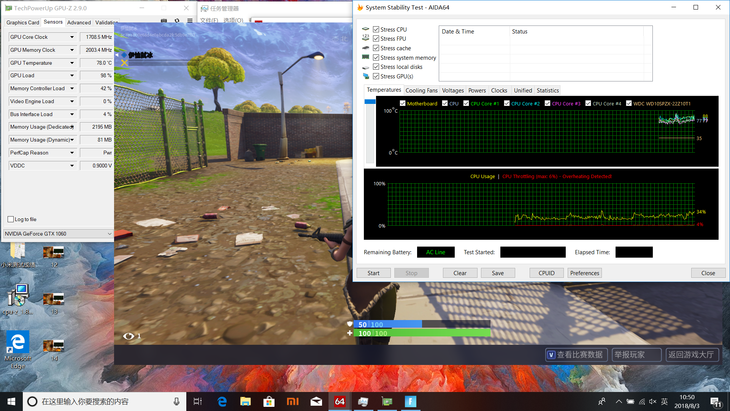Expand the GPU Temperature sensor dropdown
Viewport: 730px width, 411px height.
tap(72, 63)
